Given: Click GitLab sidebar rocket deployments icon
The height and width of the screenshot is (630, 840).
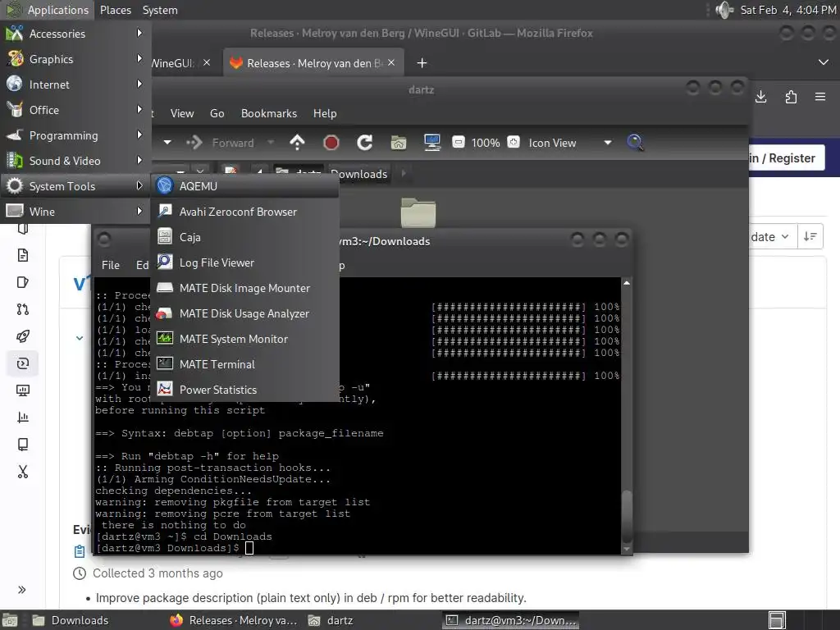Looking at the screenshot, I should (x=22, y=336).
